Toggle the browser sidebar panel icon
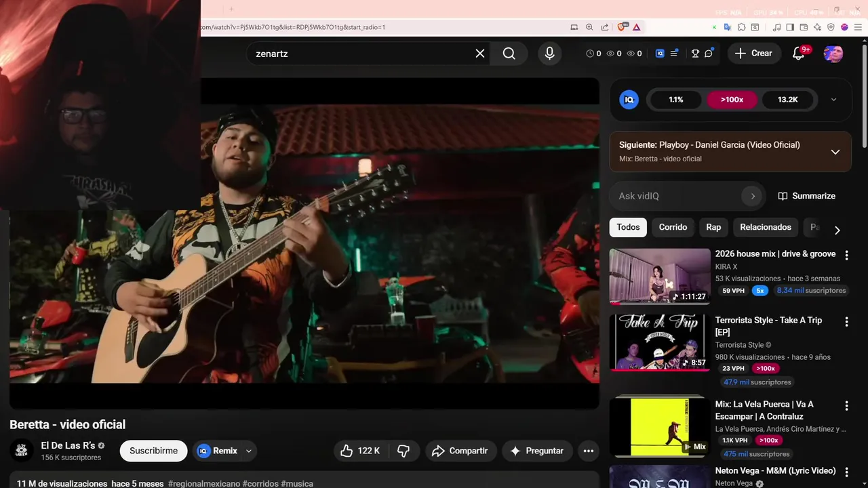The height and width of the screenshot is (488, 868). coord(791,27)
